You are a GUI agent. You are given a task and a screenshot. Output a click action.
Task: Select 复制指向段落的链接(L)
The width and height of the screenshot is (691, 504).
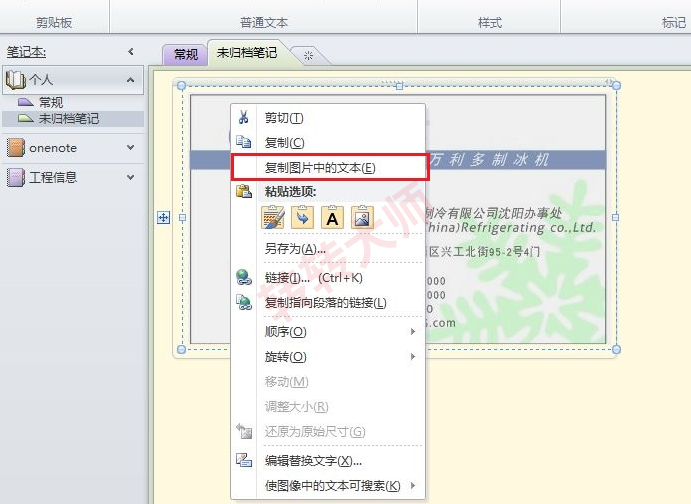[x=328, y=303]
